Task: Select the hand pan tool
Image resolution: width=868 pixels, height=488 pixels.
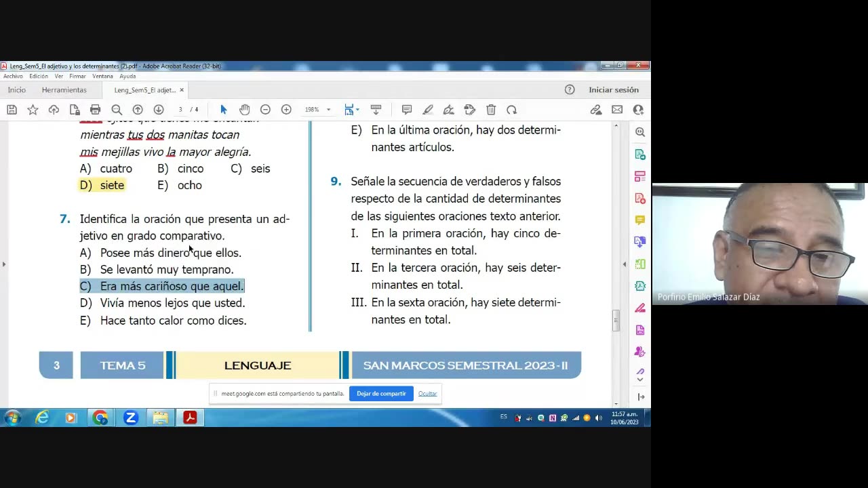Action: [x=245, y=110]
